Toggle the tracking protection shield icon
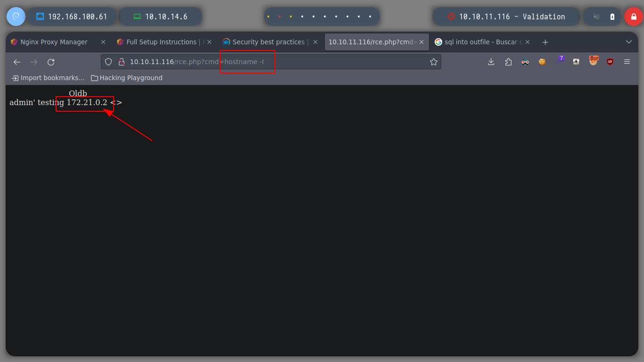 [108, 62]
